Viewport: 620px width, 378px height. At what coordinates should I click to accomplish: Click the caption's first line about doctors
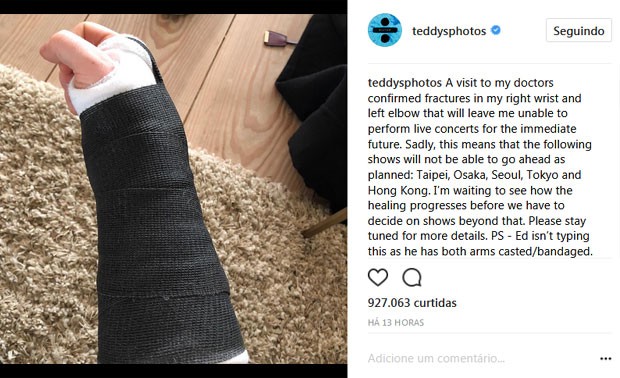[461, 83]
